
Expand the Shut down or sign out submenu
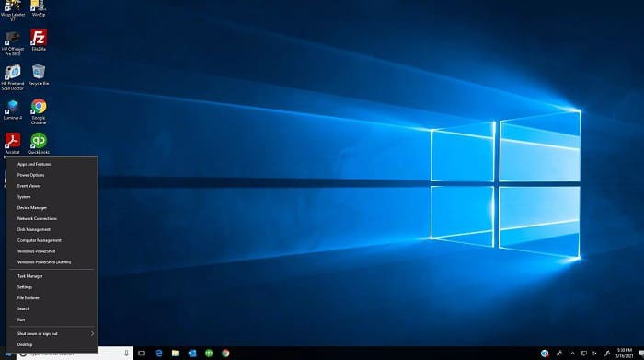(x=52, y=333)
